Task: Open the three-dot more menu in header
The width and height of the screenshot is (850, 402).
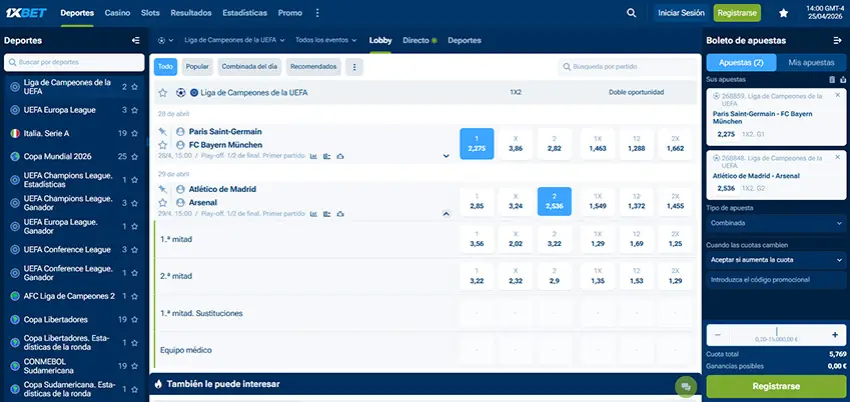Action: pyautogui.click(x=318, y=13)
